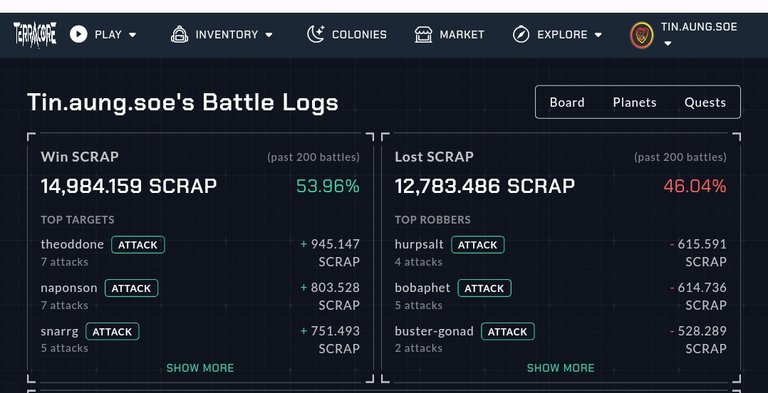Attack the robber hurpsalt
The width and height of the screenshot is (768, 393).
[x=478, y=245]
